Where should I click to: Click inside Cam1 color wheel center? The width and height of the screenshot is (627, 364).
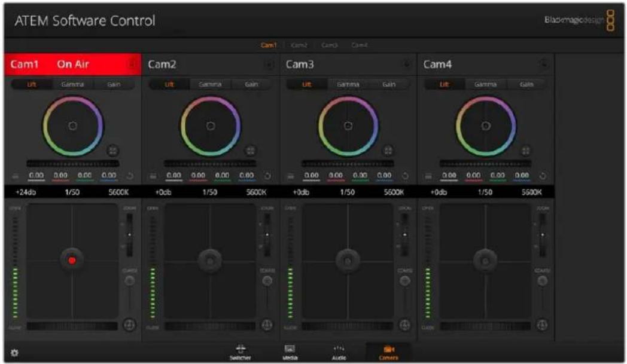(73, 126)
